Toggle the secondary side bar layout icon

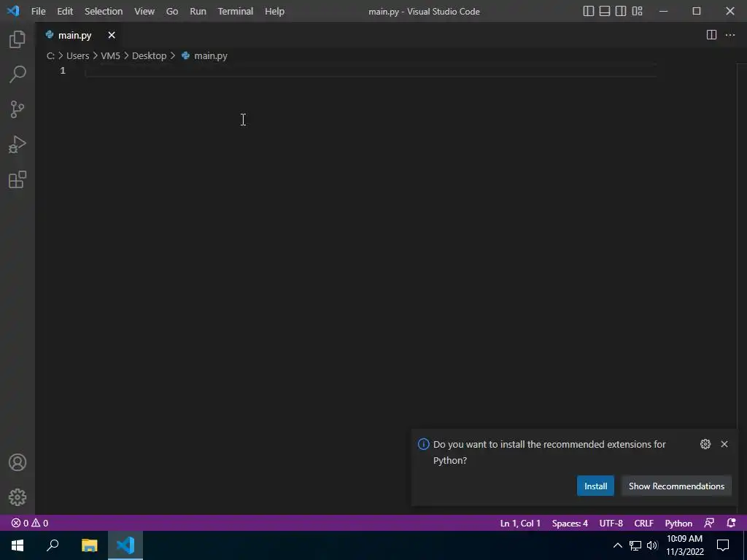click(x=621, y=11)
